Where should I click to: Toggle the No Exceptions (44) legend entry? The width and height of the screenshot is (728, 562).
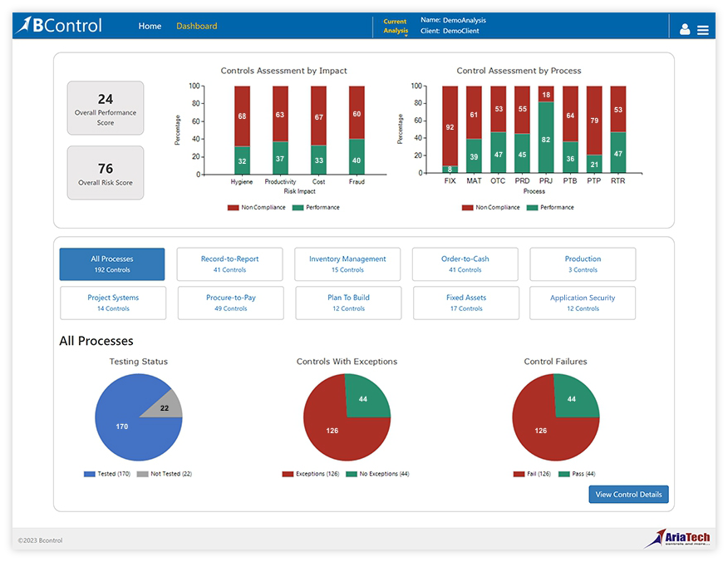tap(377, 474)
